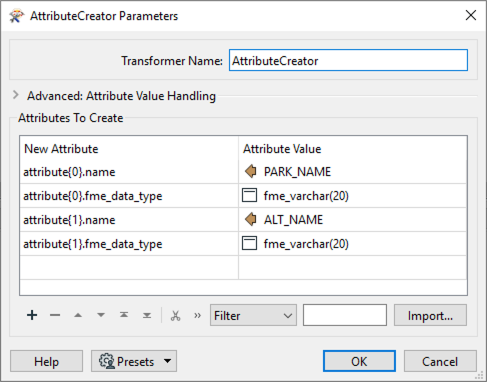Viewport: 487px width, 382px height.
Task: Click the filter text input box
Action: point(345,315)
